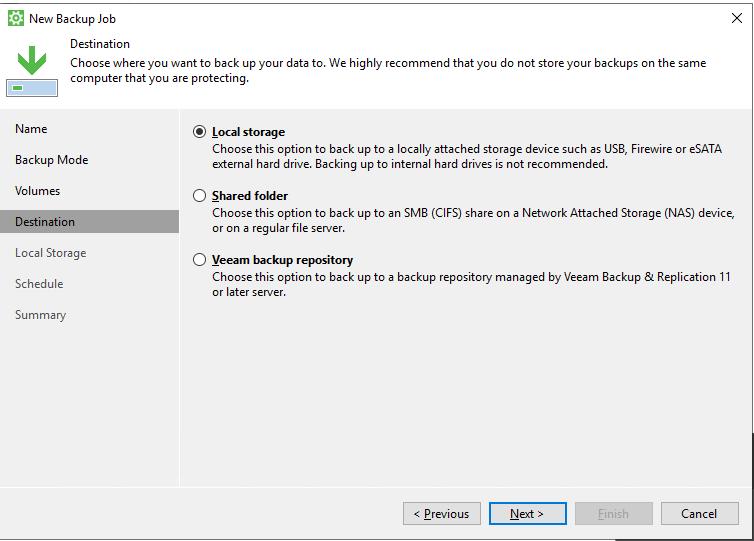Open the Schedule step
The height and width of the screenshot is (541, 754).
point(39,284)
